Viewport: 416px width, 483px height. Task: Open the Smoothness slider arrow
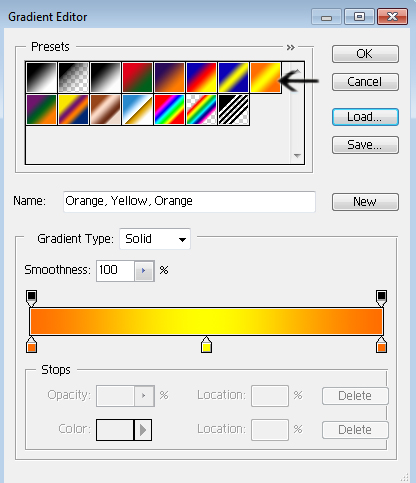(144, 271)
